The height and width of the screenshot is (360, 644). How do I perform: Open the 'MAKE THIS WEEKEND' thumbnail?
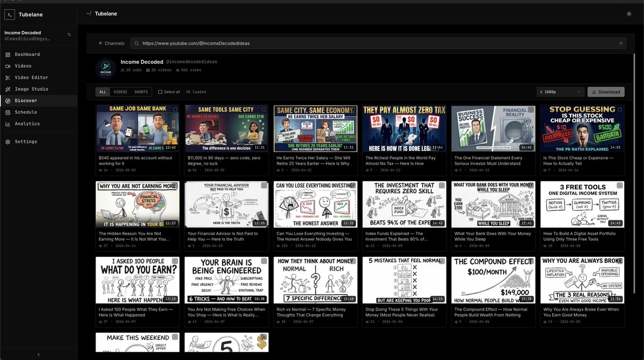click(137, 342)
